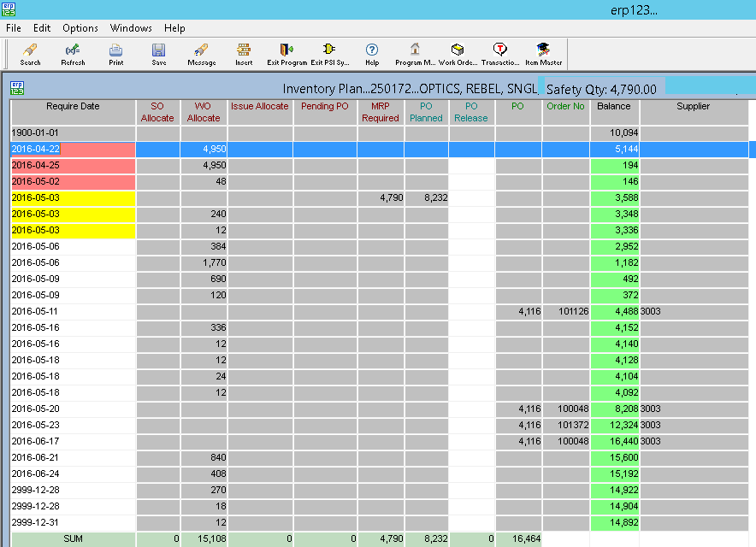The width and height of the screenshot is (756, 547).
Task: Click the Search toolbar icon
Action: pos(30,54)
